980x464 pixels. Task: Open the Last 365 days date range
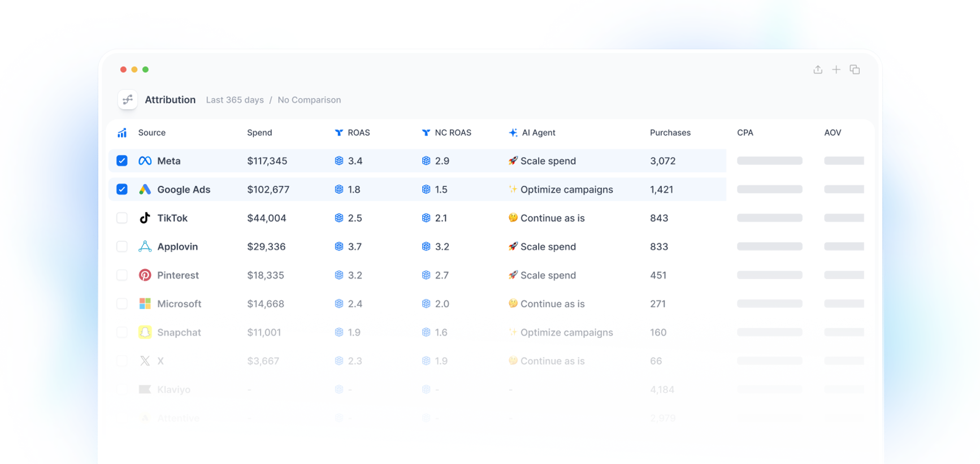(x=235, y=100)
